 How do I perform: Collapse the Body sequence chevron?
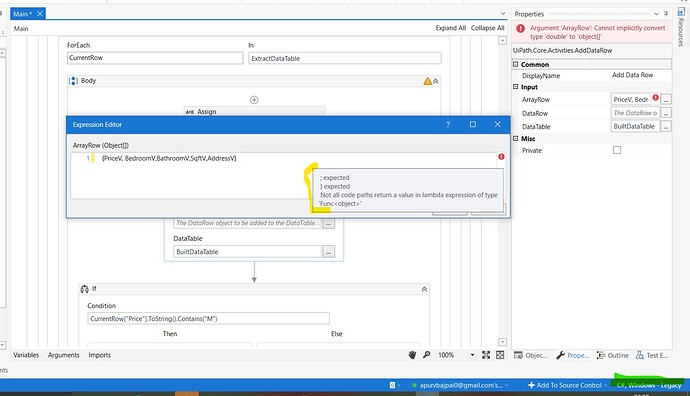click(436, 81)
